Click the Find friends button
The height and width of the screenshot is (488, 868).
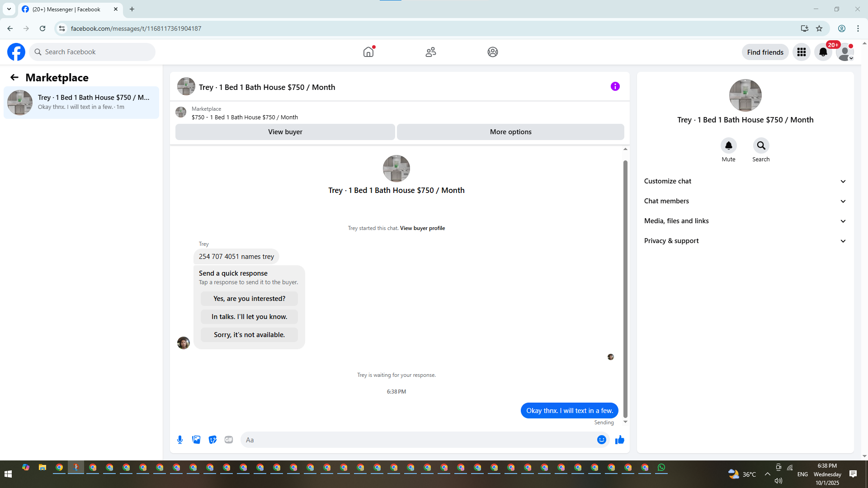pyautogui.click(x=765, y=52)
